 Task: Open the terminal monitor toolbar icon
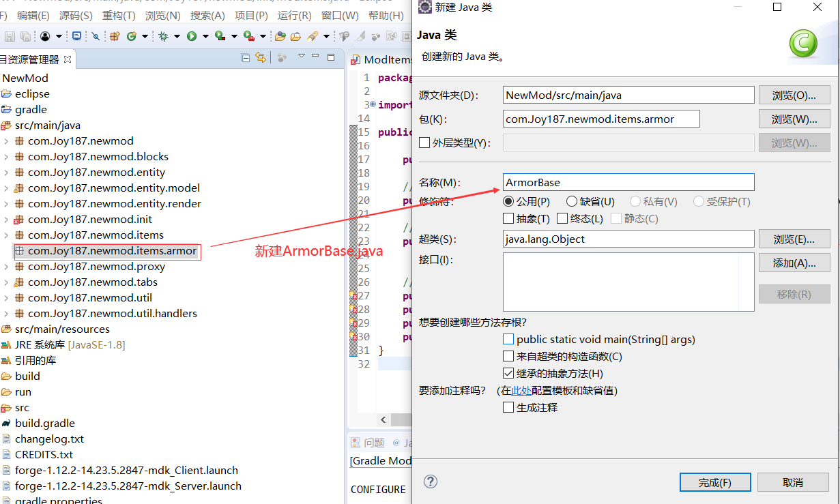(x=76, y=36)
